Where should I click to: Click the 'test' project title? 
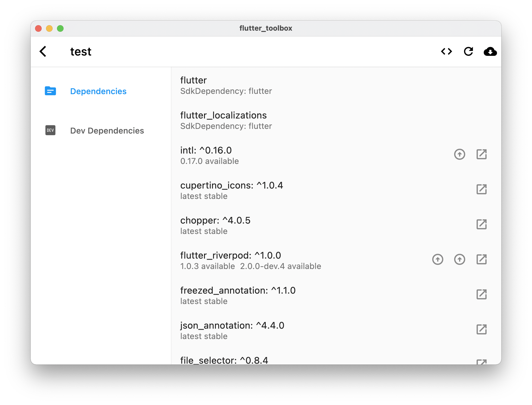pos(81,52)
